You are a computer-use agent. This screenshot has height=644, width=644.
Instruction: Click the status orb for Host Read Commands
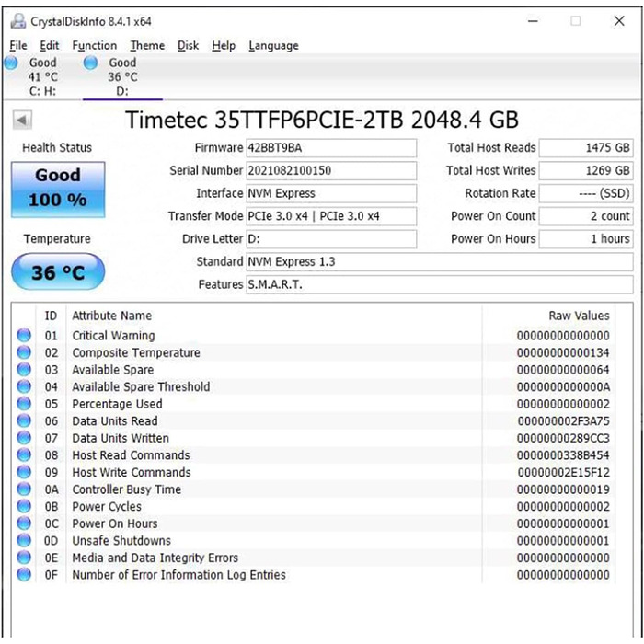(x=24, y=455)
